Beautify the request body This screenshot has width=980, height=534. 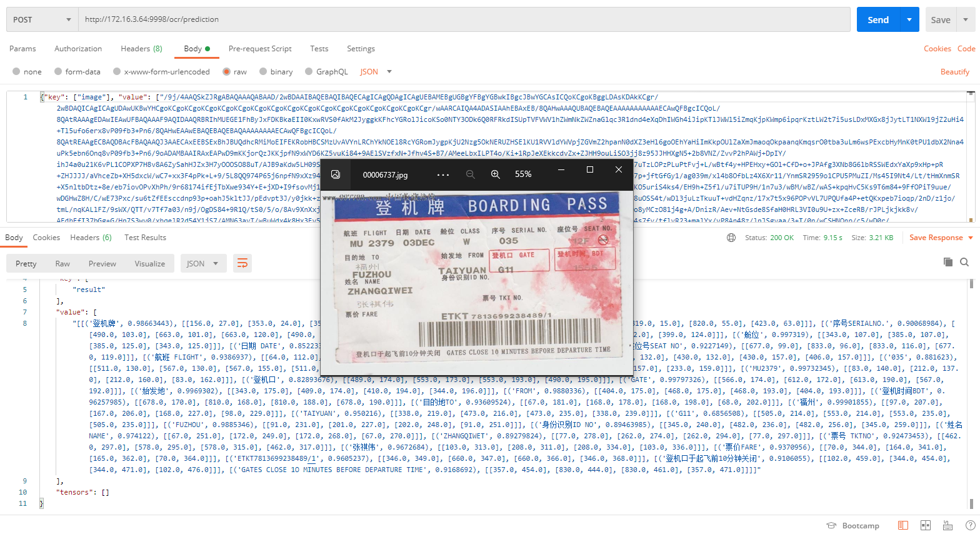point(955,72)
